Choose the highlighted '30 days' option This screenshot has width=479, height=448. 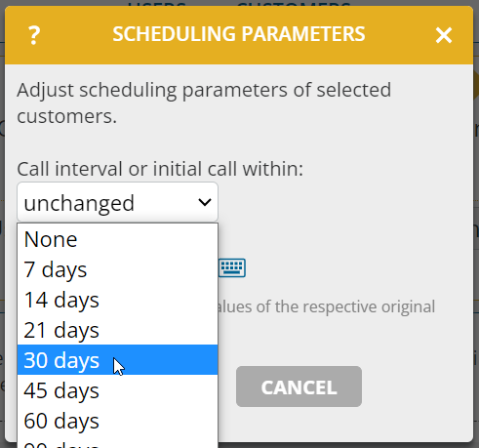pyautogui.click(x=117, y=360)
